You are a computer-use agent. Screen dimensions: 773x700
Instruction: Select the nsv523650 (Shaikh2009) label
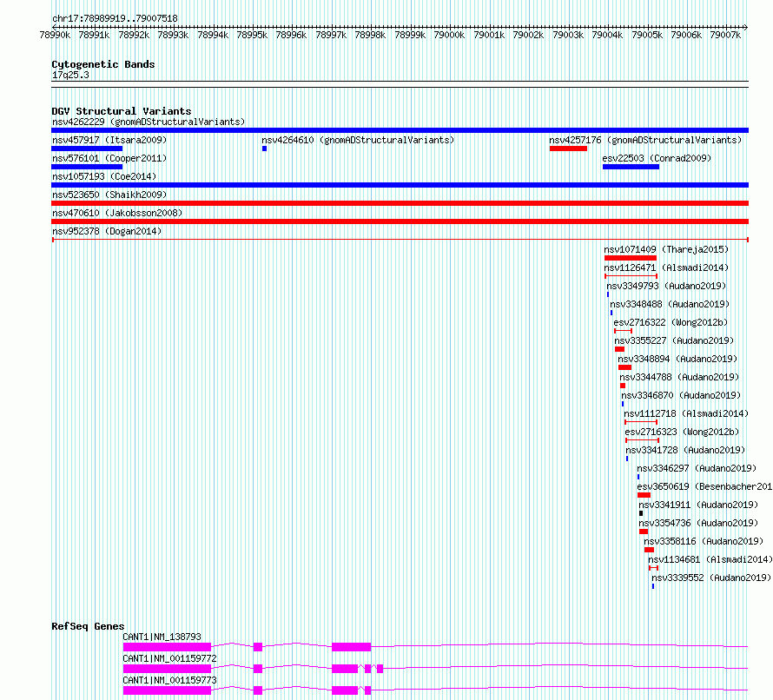coord(109,195)
